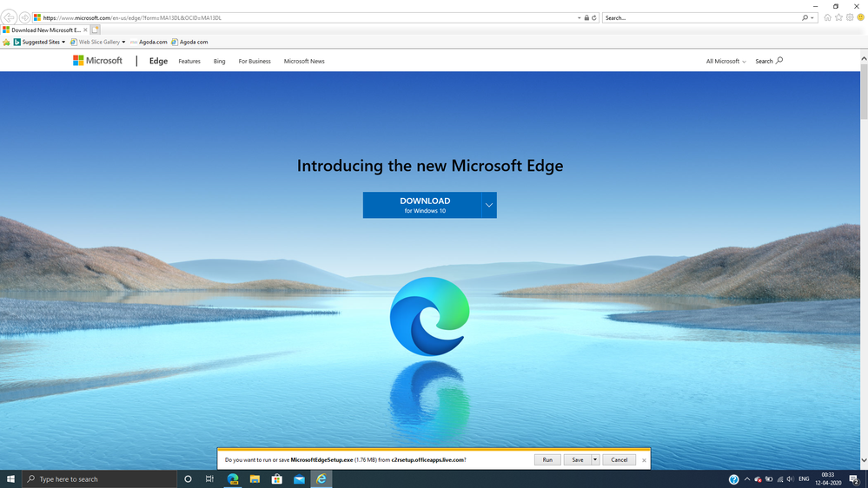
Task: Open the Bing menu item
Action: point(219,62)
